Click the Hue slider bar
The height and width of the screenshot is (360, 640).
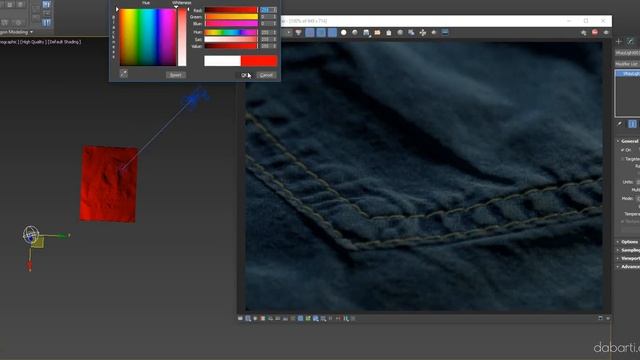point(231,32)
